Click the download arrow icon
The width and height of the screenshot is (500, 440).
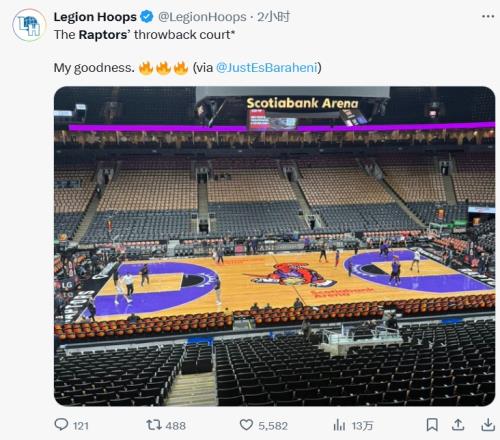pos(488,425)
